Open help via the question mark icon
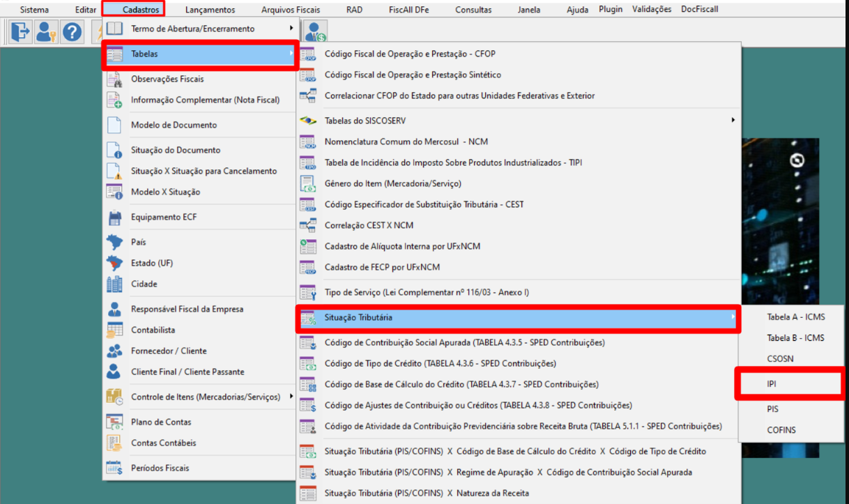The height and width of the screenshot is (504, 849). tap(72, 31)
